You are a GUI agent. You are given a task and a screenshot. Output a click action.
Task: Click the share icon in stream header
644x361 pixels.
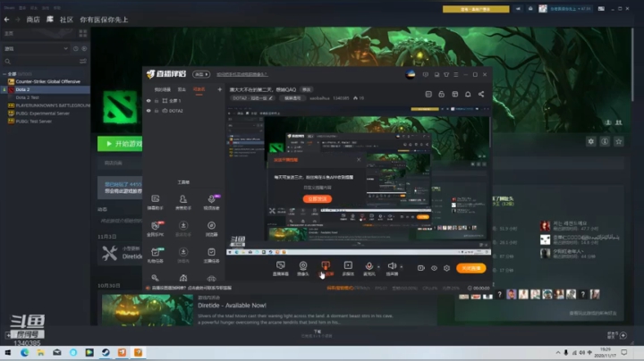481,94
